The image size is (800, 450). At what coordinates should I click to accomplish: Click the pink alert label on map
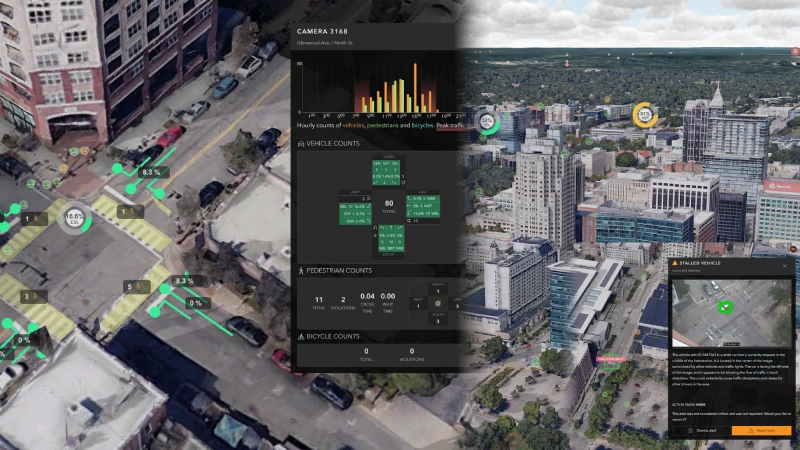609,357
